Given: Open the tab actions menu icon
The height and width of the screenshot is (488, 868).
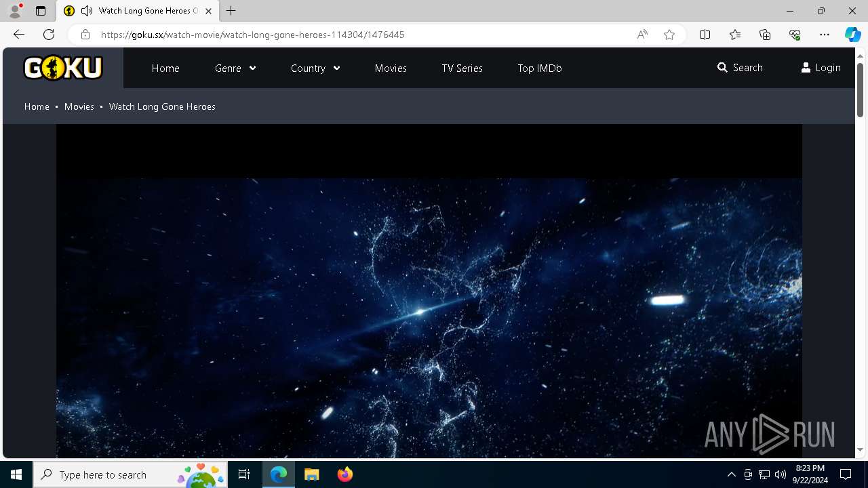Looking at the screenshot, I should [x=41, y=11].
